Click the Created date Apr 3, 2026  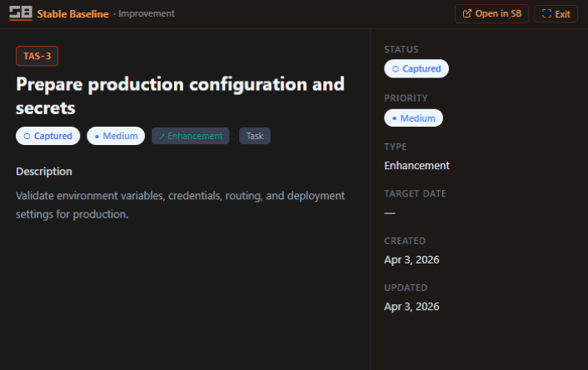pos(411,259)
